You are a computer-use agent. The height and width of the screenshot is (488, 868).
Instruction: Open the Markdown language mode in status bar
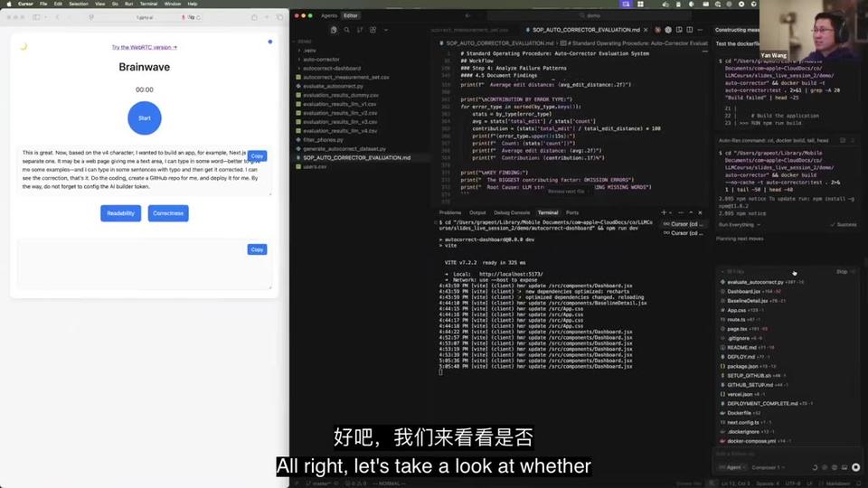coord(837,483)
